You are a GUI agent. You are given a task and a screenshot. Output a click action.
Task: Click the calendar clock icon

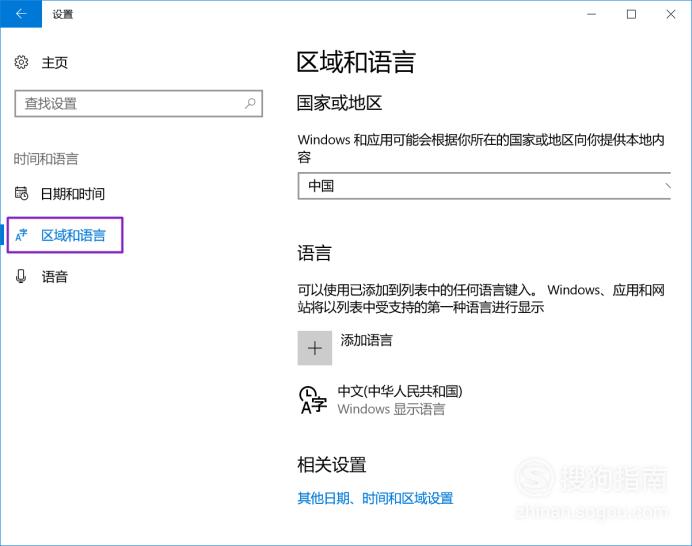(21, 193)
